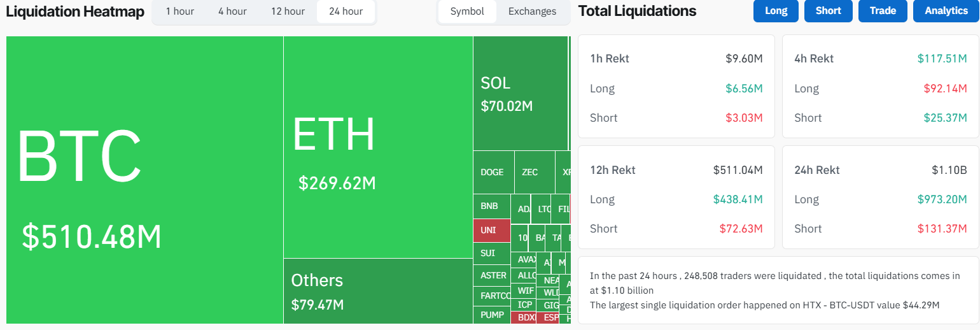Select the 1 hour timeframe tab

tap(180, 11)
